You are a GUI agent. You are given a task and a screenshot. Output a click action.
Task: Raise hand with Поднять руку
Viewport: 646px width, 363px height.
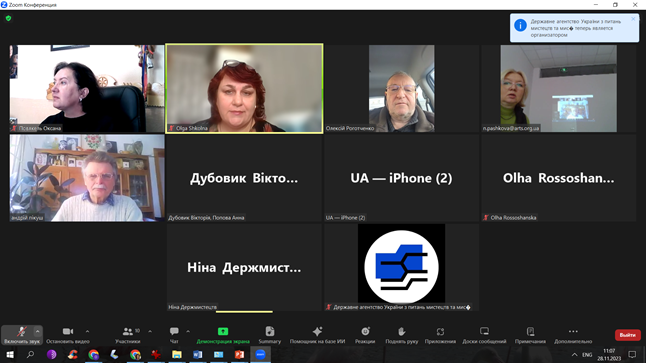pos(402,335)
